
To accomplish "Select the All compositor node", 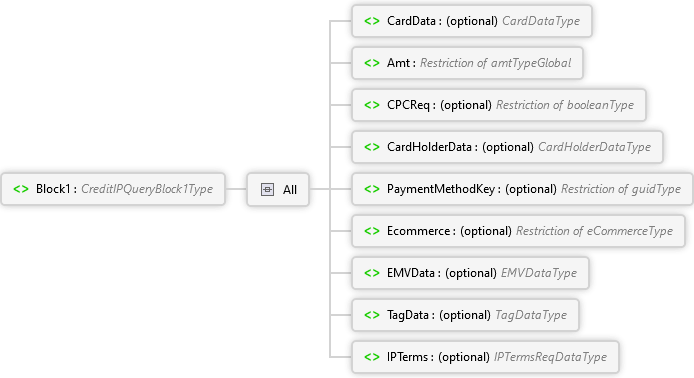I will pos(278,189).
